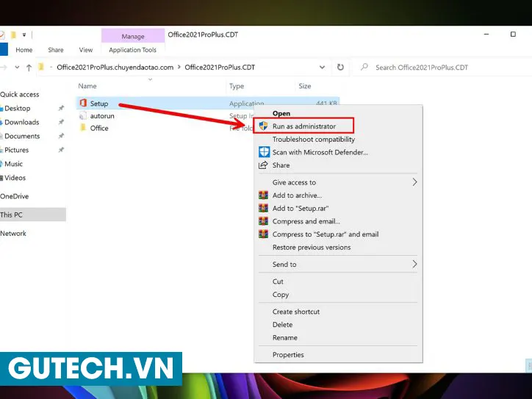Viewport: 532px width, 399px height.
Task: Click the Share arrow icon in context menu
Action: pyautogui.click(x=263, y=165)
